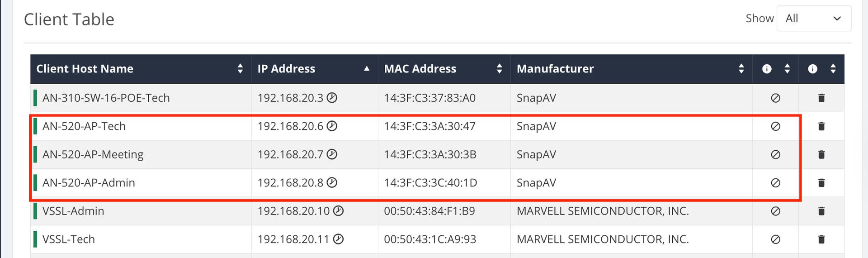Delete the VSSL-Tech client entry
The height and width of the screenshot is (258, 868).
coord(821,239)
